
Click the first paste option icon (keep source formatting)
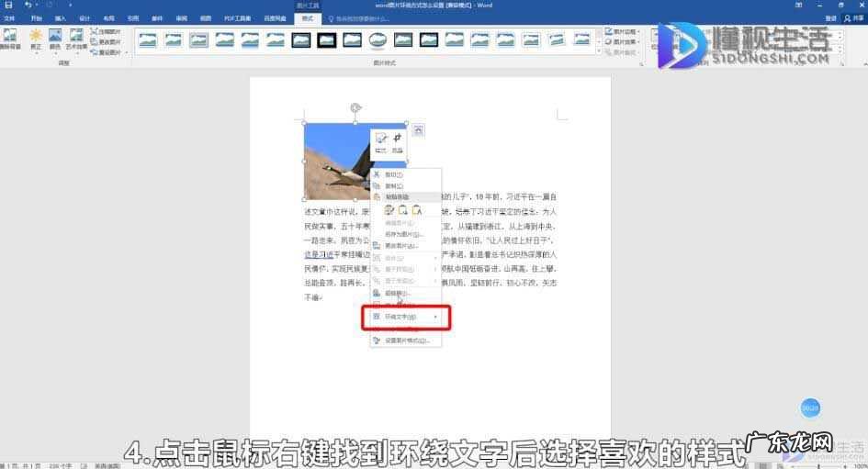pyautogui.click(x=389, y=209)
